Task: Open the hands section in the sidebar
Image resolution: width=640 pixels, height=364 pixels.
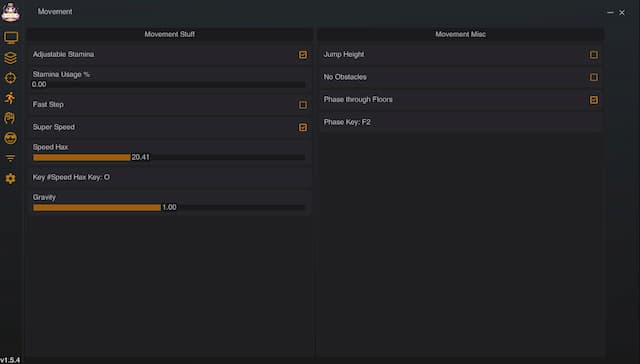Action: click(x=10, y=118)
